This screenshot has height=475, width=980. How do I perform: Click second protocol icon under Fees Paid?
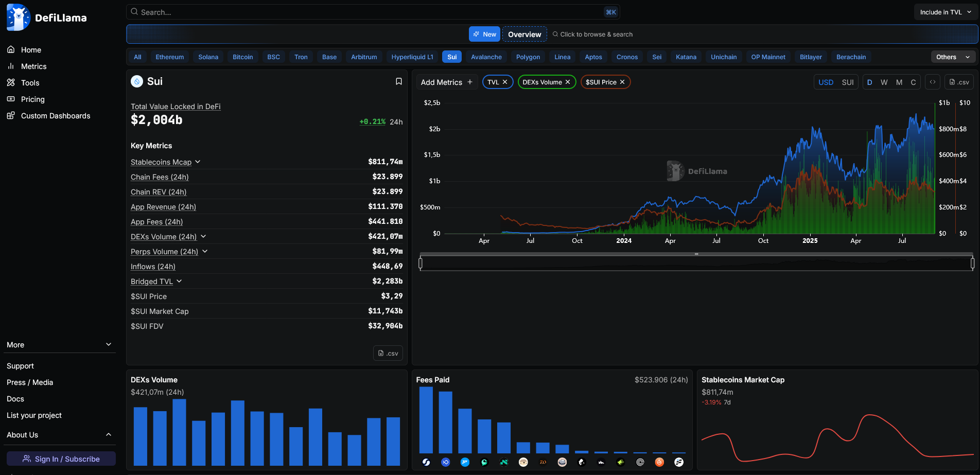click(x=446, y=462)
